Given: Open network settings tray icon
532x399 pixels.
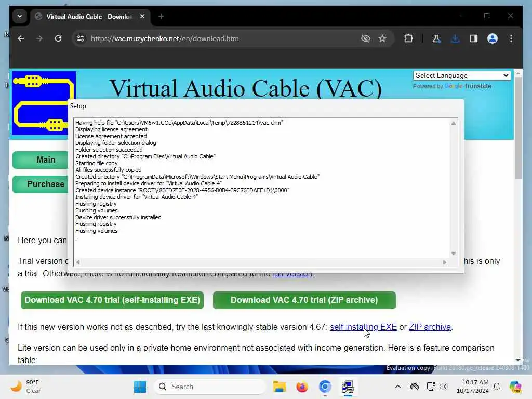Looking at the screenshot, I should (431, 387).
